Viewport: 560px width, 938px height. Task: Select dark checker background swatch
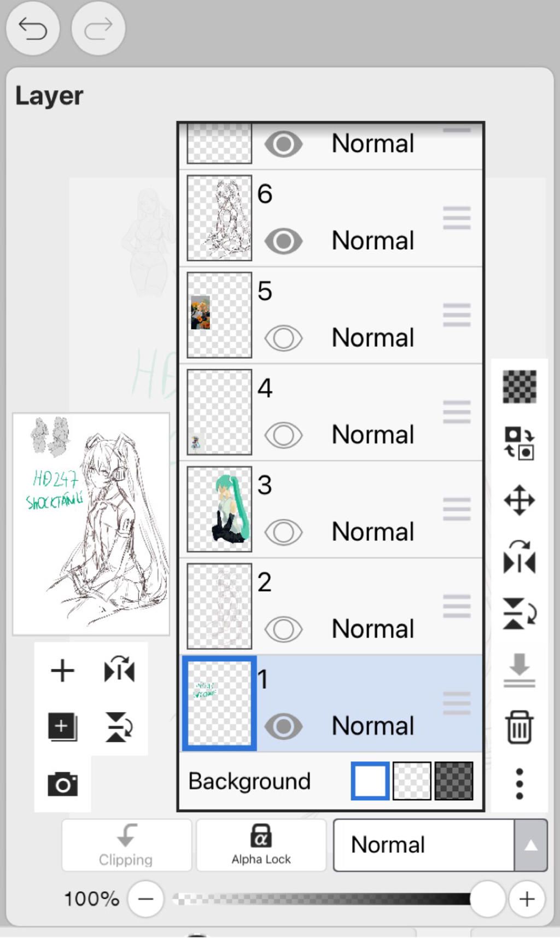pyautogui.click(x=453, y=780)
